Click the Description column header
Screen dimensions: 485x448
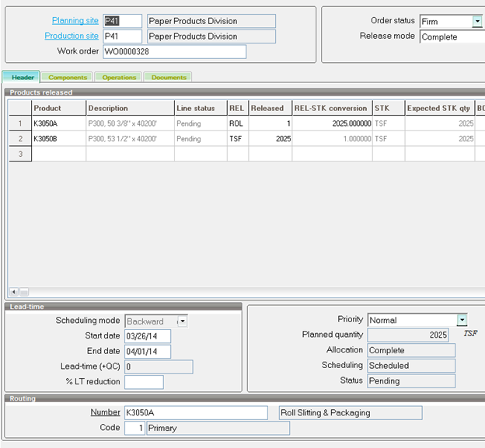tap(129, 108)
